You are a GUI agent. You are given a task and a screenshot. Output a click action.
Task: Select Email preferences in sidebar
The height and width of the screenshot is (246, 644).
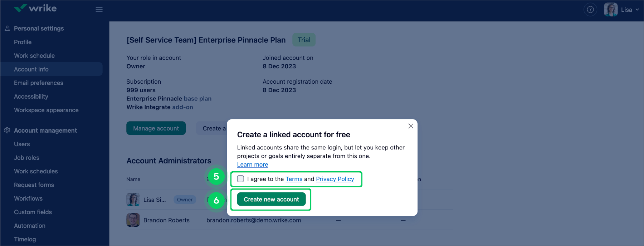coord(39,83)
